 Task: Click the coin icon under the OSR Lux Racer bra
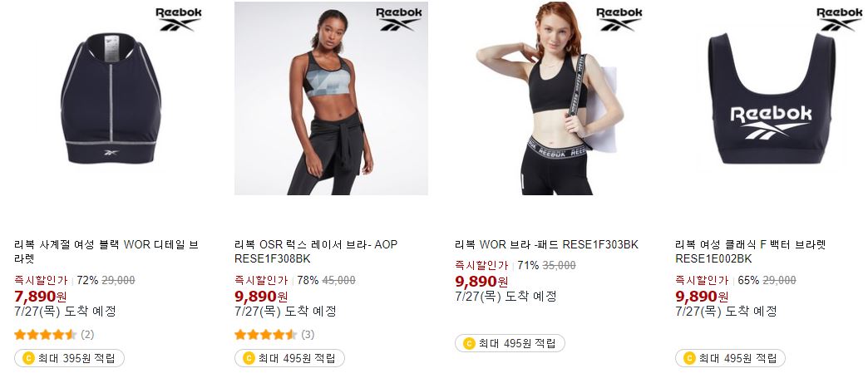(x=249, y=358)
